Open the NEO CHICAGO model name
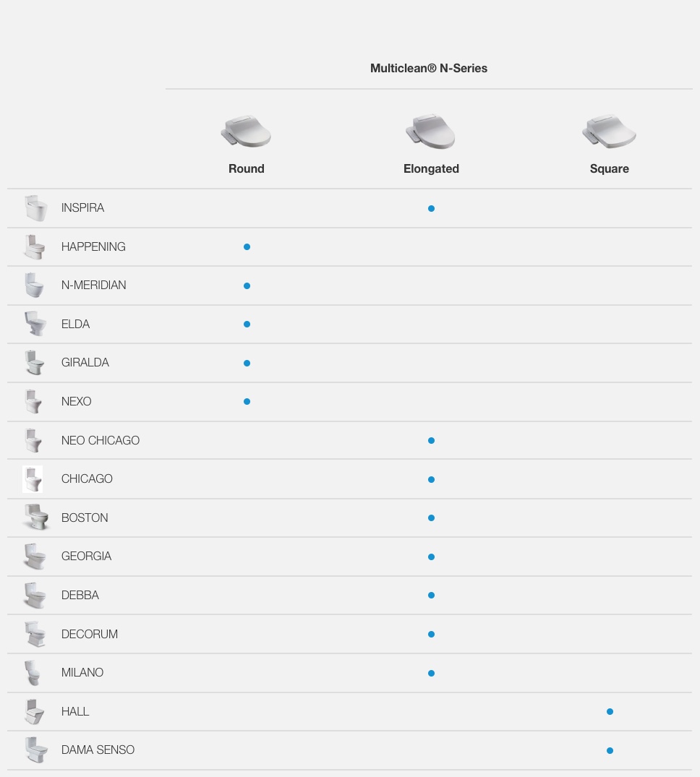 click(100, 440)
